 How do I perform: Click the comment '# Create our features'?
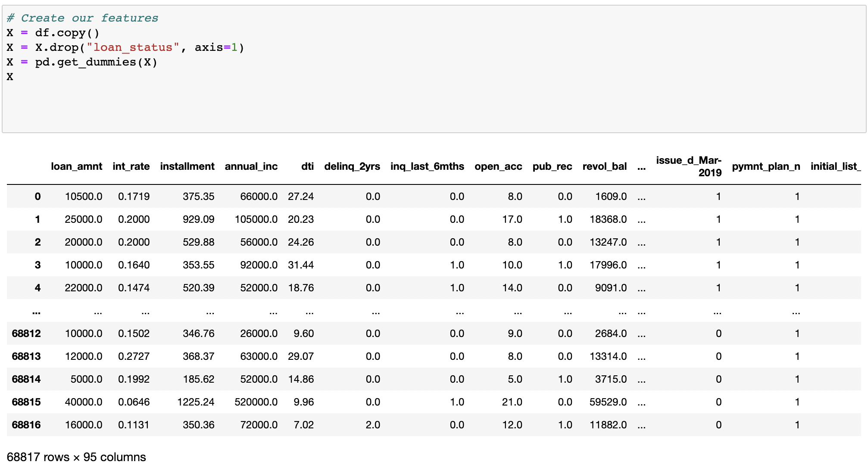[x=82, y=18]
